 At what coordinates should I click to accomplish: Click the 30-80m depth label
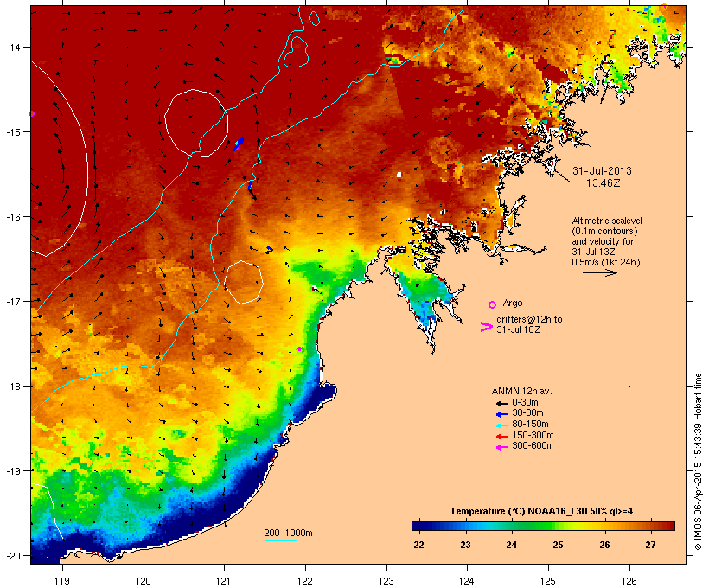527,412
